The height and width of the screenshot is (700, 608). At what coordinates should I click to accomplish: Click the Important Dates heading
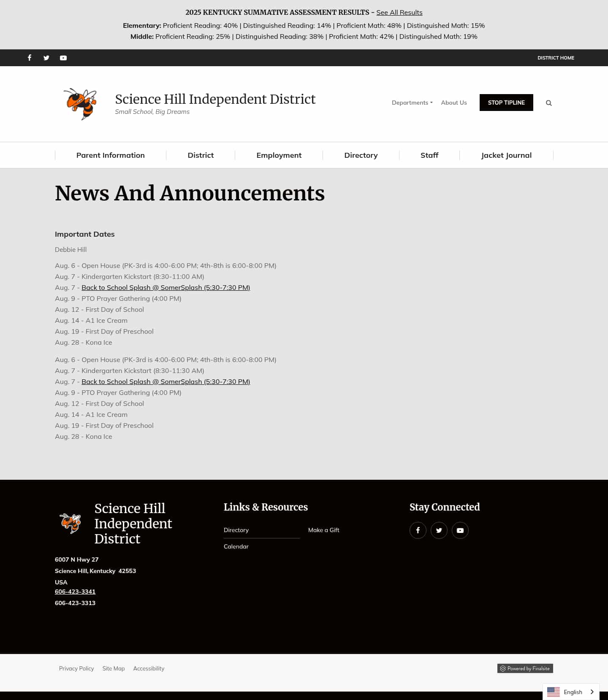[85, 234]
